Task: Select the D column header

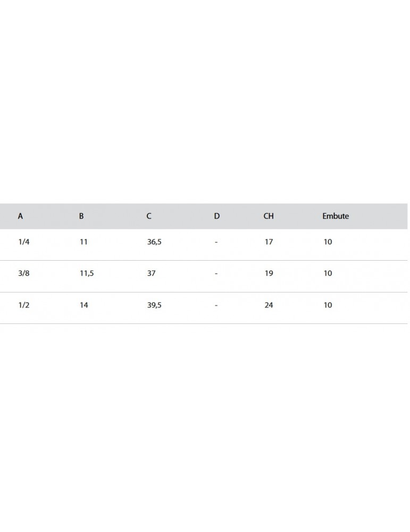Action: (x=216, y=217)
